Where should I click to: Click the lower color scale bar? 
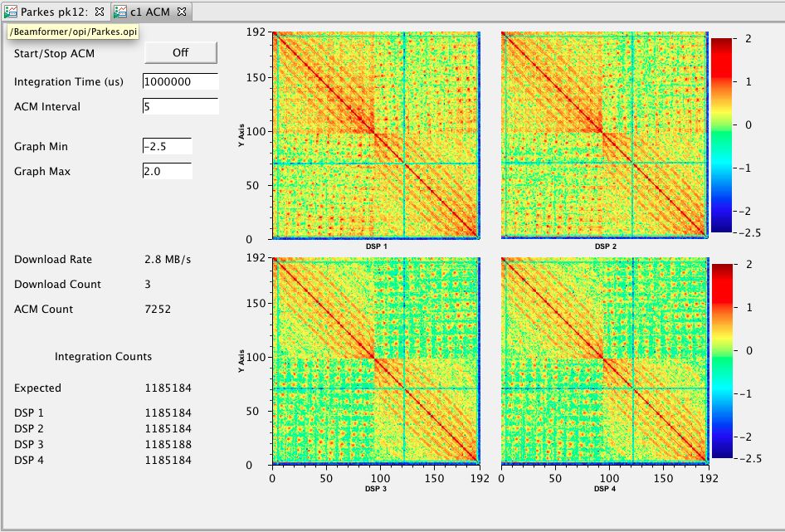tap(722, 360)
